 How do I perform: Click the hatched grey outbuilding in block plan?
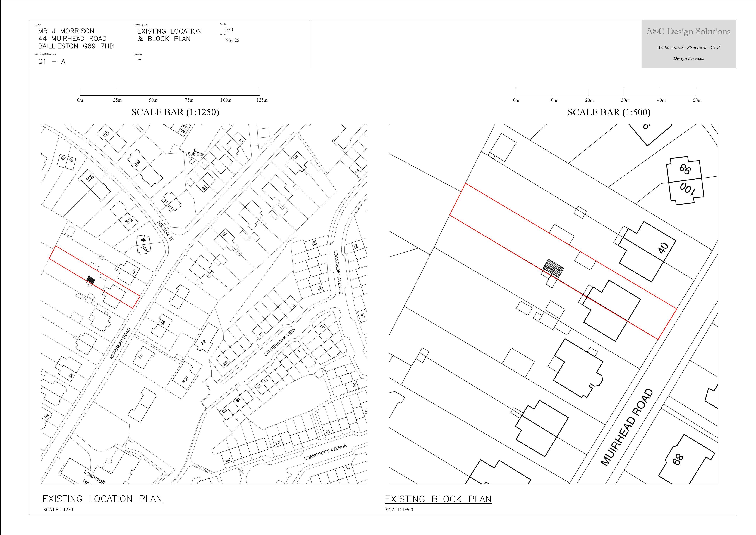tap(554, 268)
